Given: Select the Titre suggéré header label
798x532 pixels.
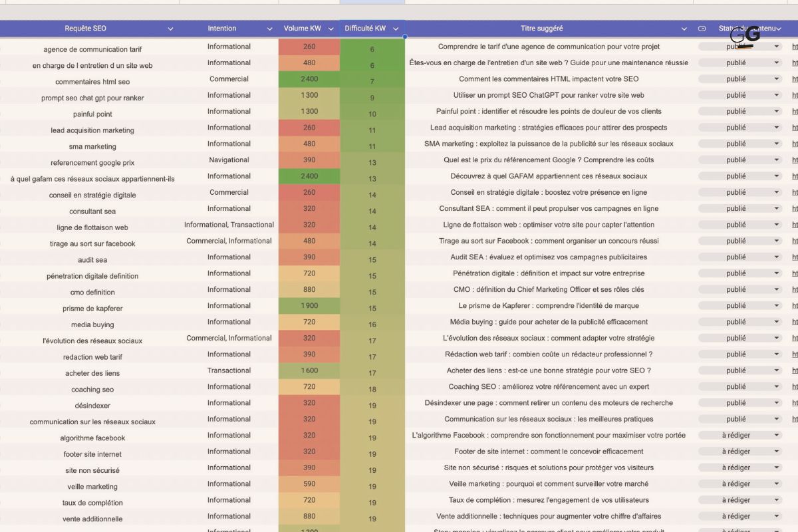Looking at the screenshot, I should point(541,29).
